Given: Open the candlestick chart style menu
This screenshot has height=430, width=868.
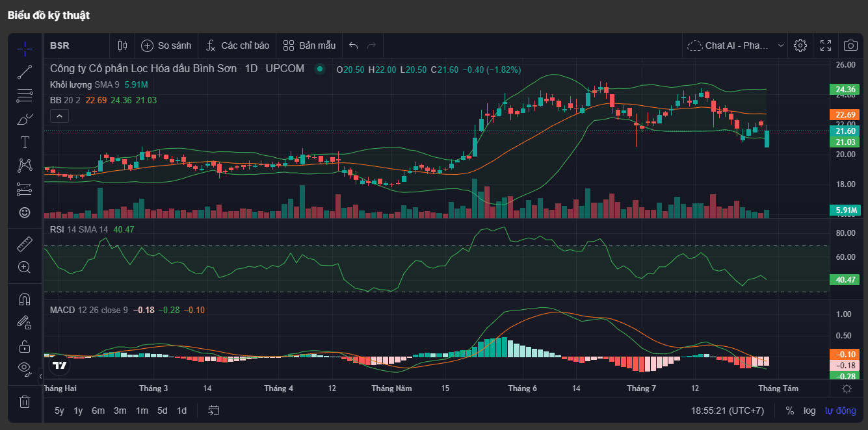Looking at the screenshot, I should click(x=122, y=45).
